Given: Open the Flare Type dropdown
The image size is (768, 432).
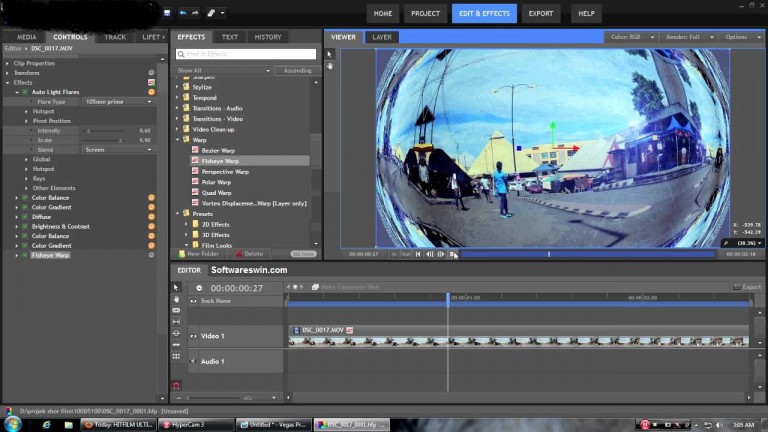Looking at the screenshot, I should pos(118,101).
